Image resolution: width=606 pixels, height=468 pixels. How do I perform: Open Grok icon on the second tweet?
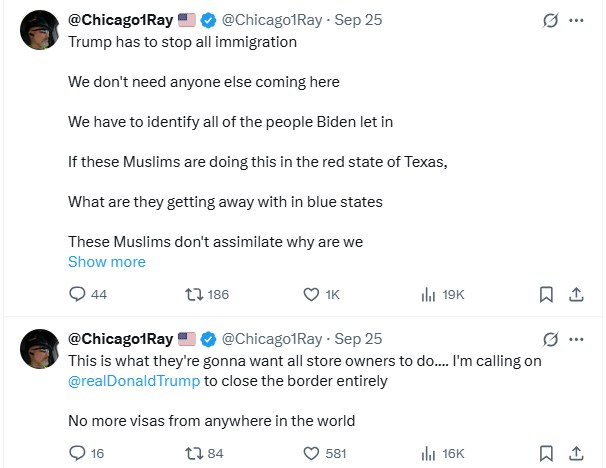click(550, 339)
